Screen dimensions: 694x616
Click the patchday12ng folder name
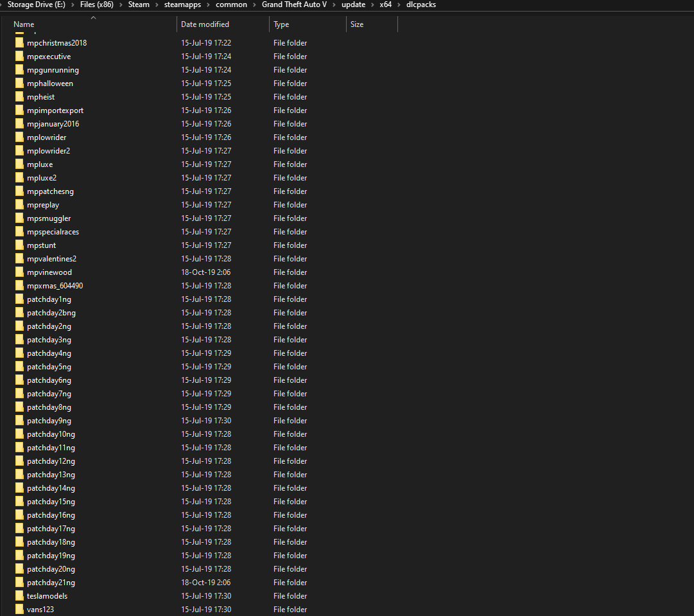click(x=51, y=461)
